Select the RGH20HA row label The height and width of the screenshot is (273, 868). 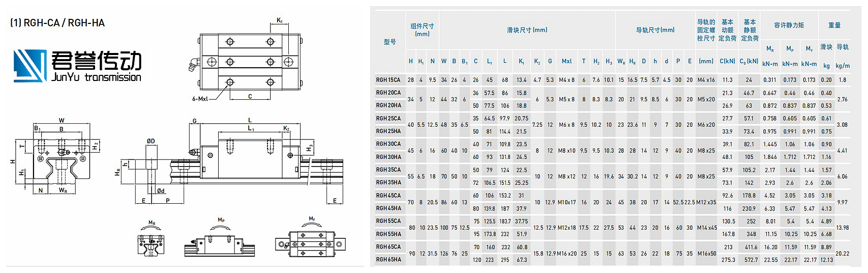(x=388, y=105)
